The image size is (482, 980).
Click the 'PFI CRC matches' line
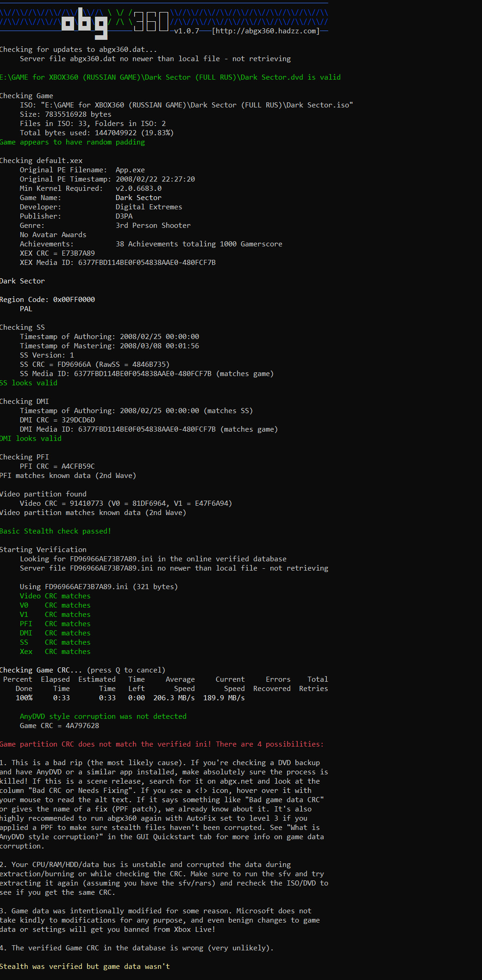click(x=55, y=624)
